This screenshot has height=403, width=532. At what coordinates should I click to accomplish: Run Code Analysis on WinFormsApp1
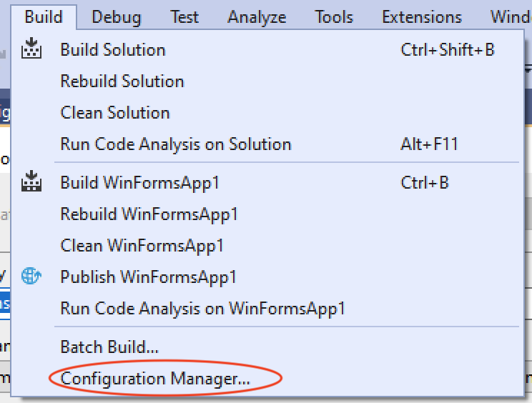point(203,308)
